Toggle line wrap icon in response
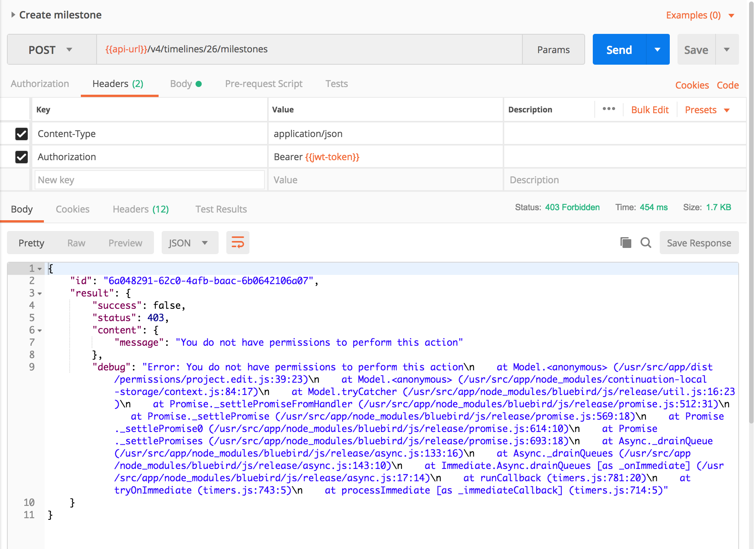The image size is (756, 549). click(238, 243)
